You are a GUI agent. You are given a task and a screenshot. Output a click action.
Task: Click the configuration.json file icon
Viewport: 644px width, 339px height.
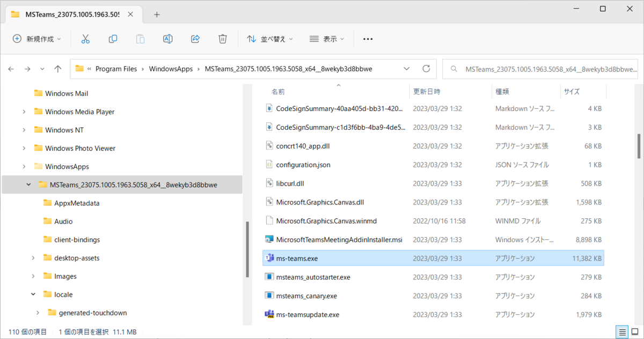(270, 164)
